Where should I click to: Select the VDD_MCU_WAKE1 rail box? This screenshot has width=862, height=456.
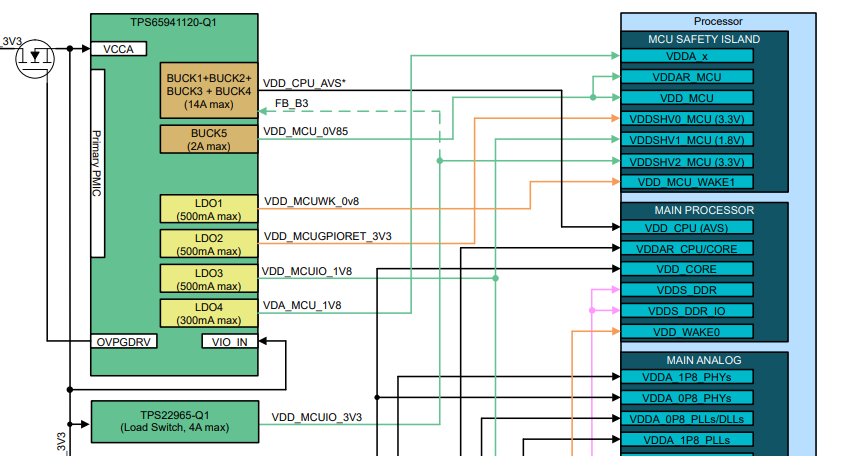(687, 182)
